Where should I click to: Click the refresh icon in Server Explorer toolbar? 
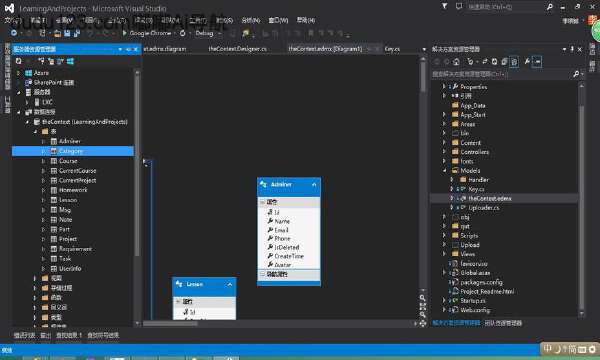(x=18, y=61)
